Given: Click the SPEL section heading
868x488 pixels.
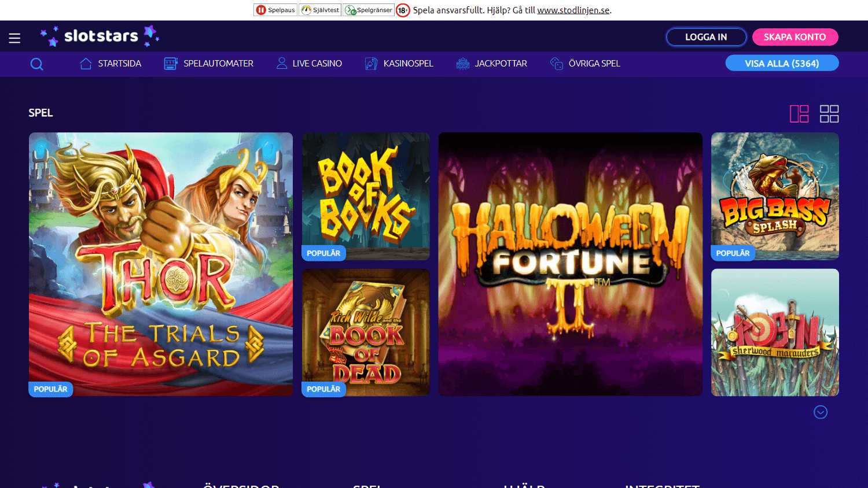Looking at the screenshot, I should (x=41, y=113).
